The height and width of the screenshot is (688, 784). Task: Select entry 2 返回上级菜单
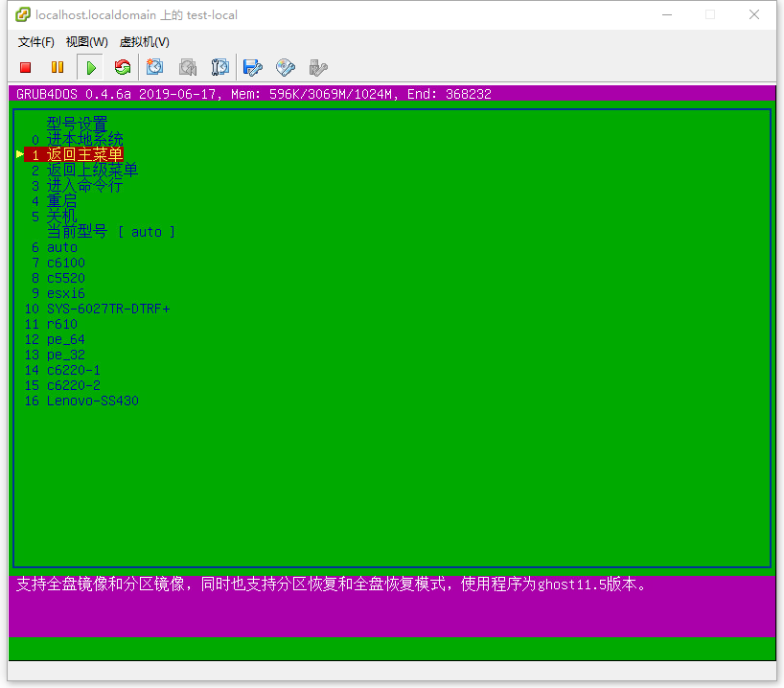tap(84, 171)
